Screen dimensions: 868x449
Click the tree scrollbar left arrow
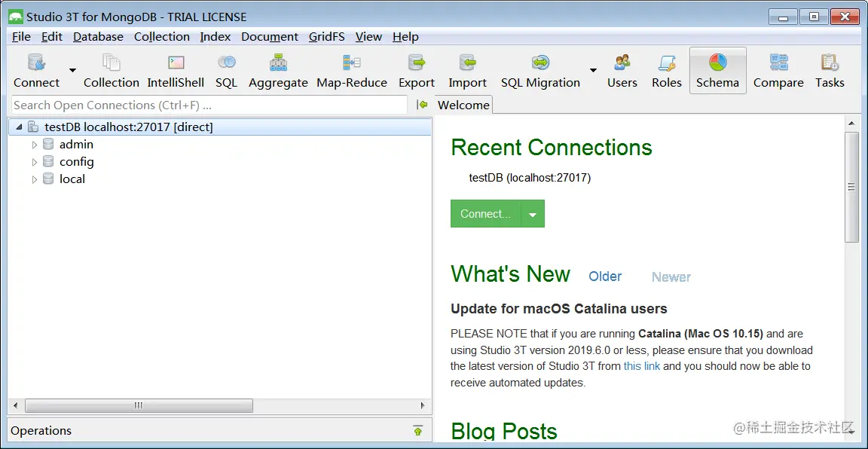pos(15,406)
